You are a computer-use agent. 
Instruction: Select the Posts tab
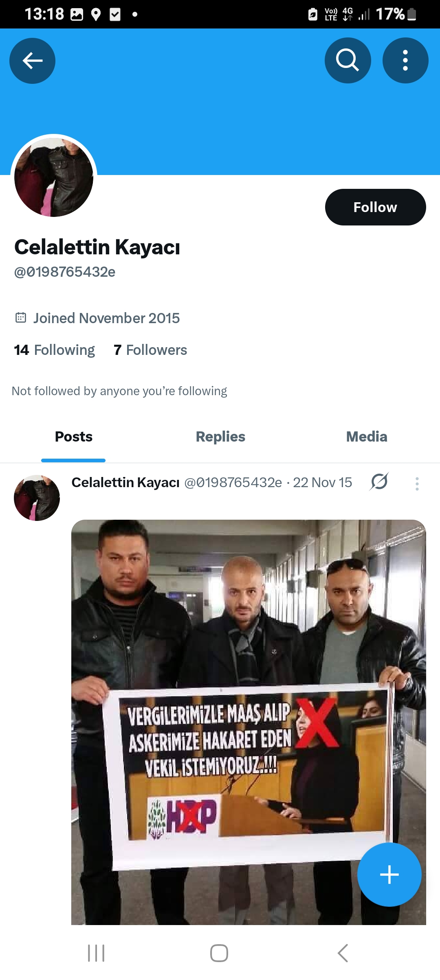click(x=74, y=437)
